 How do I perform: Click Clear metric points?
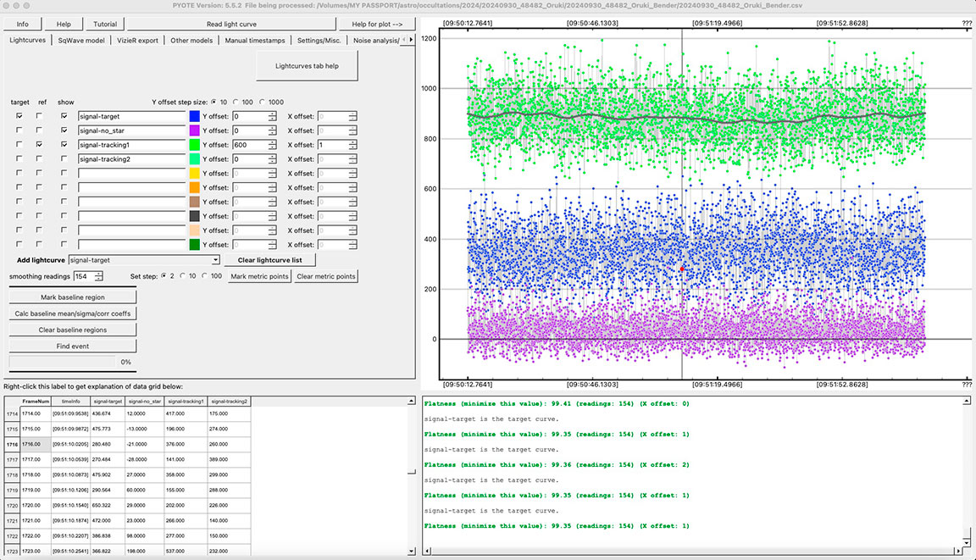(326, 276)
